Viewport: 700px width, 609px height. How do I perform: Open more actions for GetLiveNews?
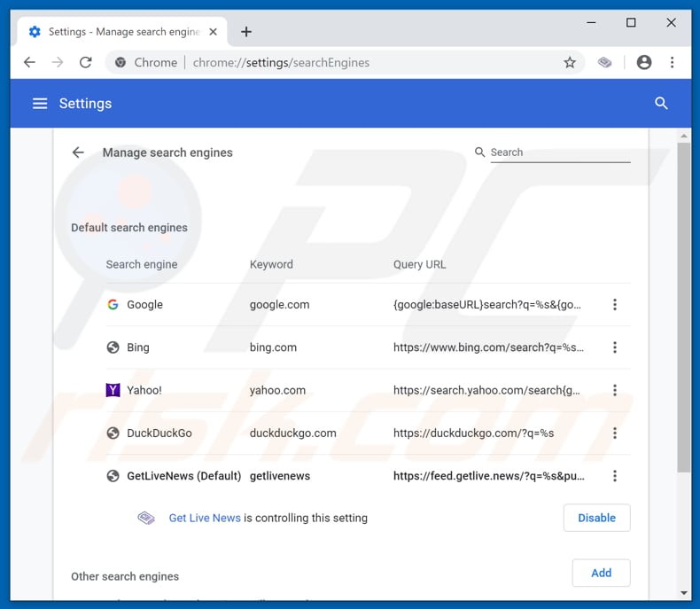tap(615, 476)
